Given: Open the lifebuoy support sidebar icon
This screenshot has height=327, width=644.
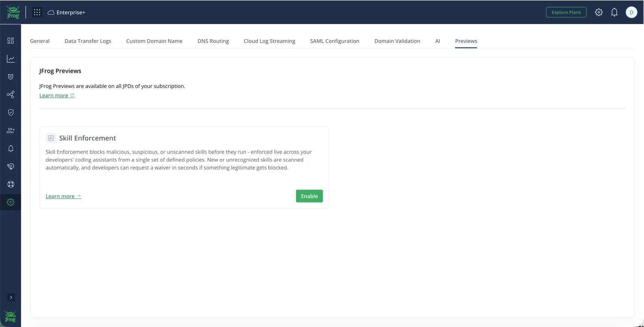Looking at the screenshot, I should pos(10,184).
